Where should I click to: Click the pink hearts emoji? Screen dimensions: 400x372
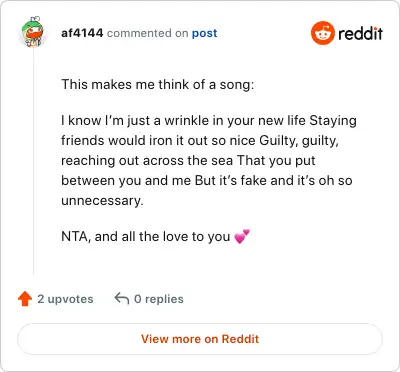tap(242, 237)
